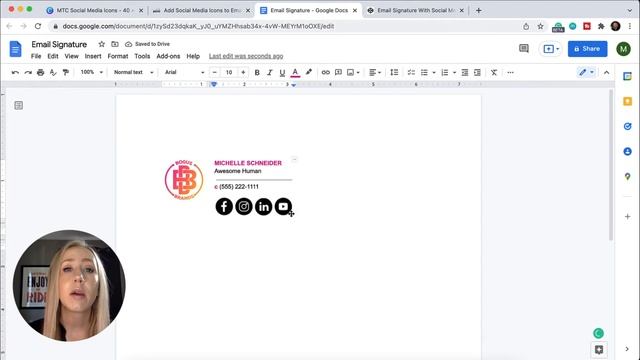Open Contacts in side panel
640x360 pixels.
tap(627, 151)
